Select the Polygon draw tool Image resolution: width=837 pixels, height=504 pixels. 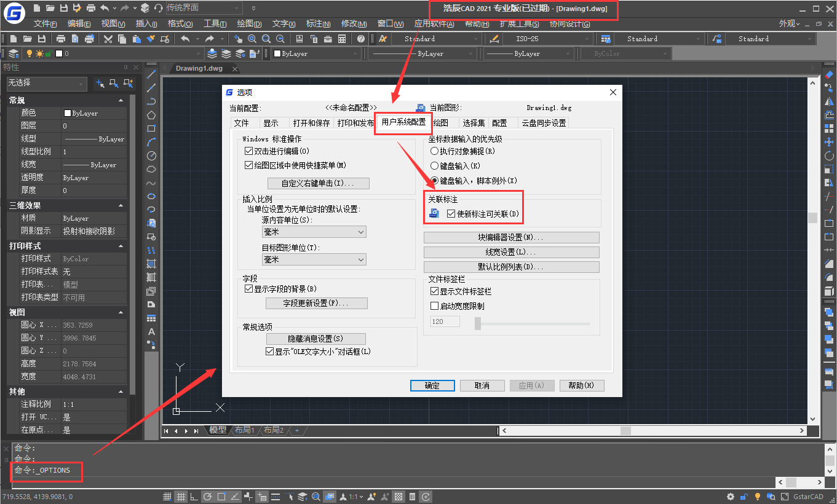click(151, 115)
